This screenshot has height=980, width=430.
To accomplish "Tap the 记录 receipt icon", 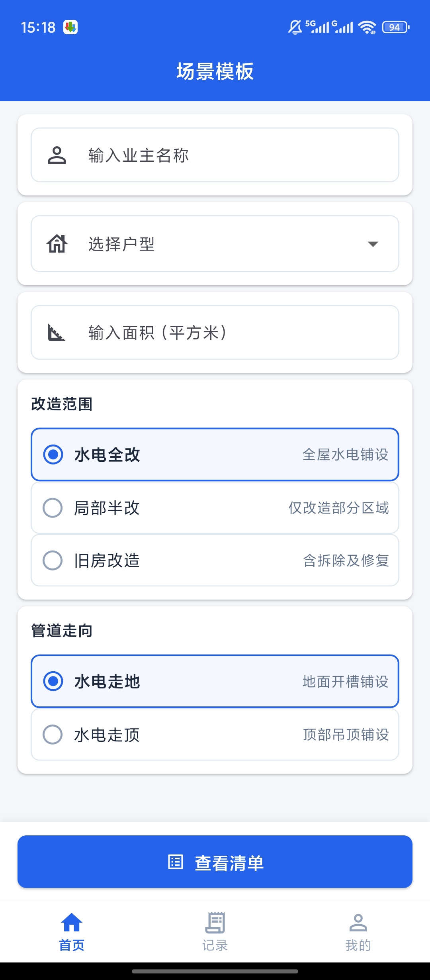I will point(215,923).
